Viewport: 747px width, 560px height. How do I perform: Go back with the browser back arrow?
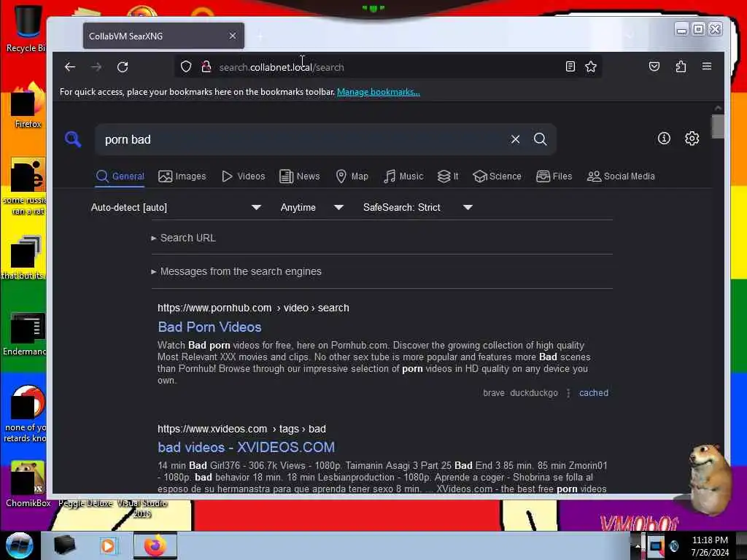pyautogui.click(x=70, y=67)
